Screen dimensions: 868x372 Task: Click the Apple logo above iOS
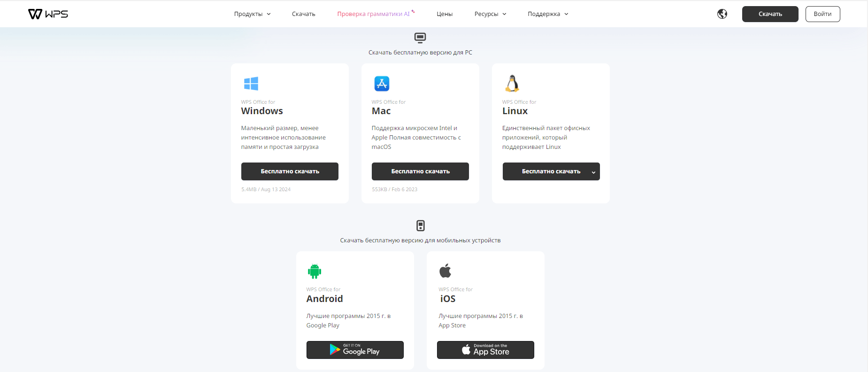(x=445, y=271)
